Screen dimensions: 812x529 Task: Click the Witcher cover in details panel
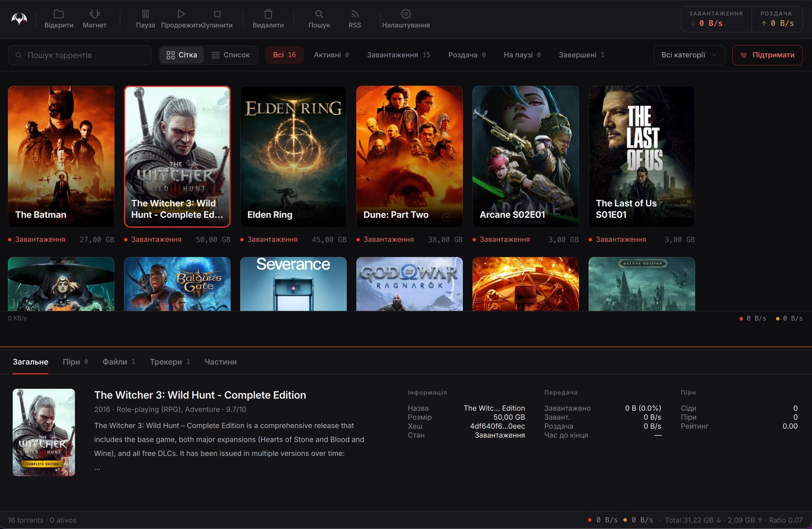(44, 433)
